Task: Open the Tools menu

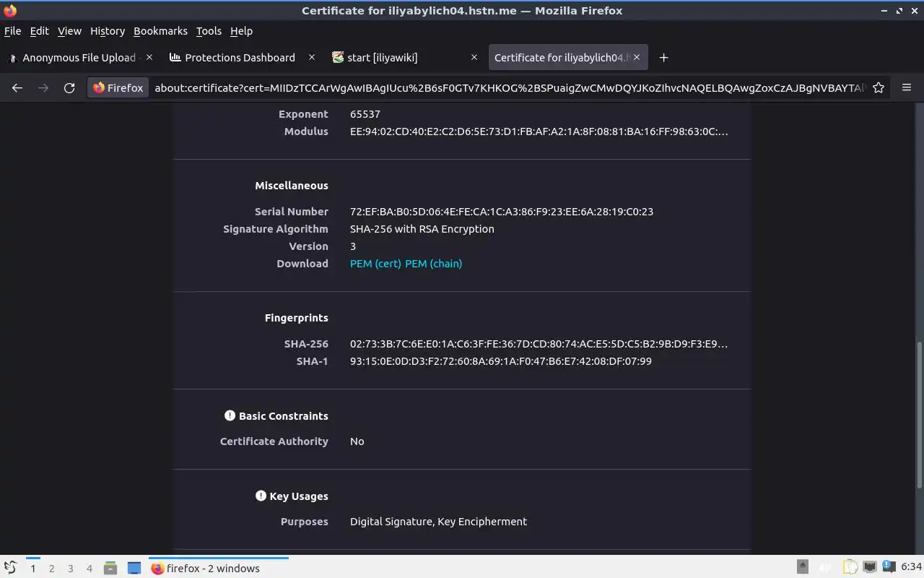Action: [x=209, y=31]
